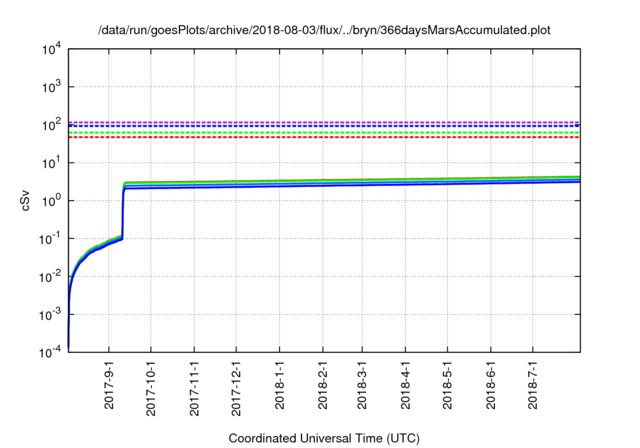Image resolution: width=640 pixels, height=448 pixels.
Task: Click the 10^-2 y-axis tick label
Action: pos(51,276)
